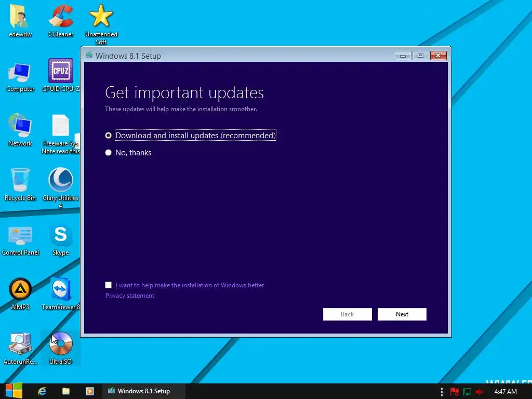
Task: Click the Next button
Action: coord(402,314)
